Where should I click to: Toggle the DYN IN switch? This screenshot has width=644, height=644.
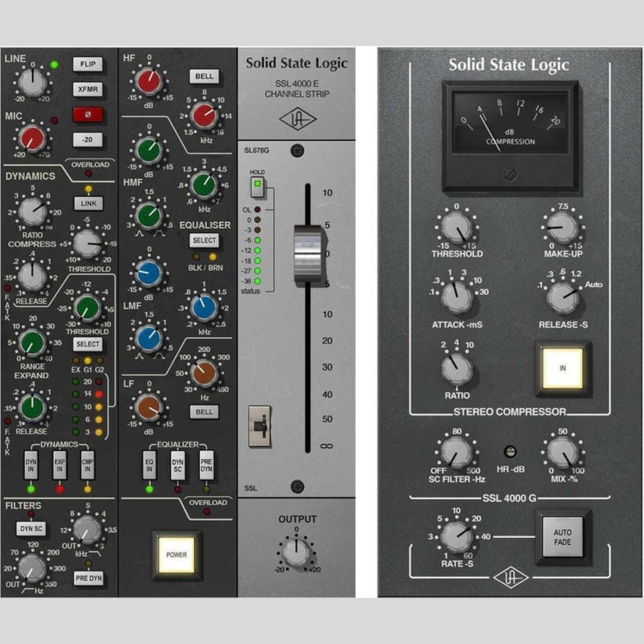point(32,465)
